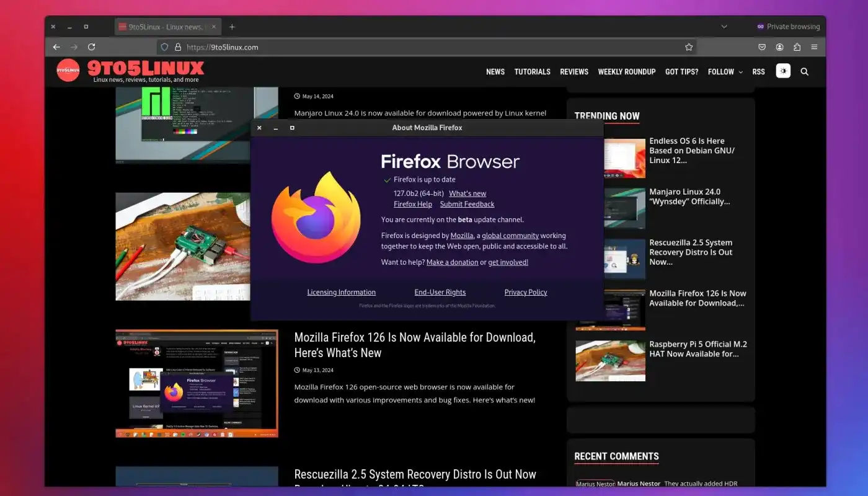Click the Trending Now heading
This screenshot has width=868, height=496.
point(607,116)
